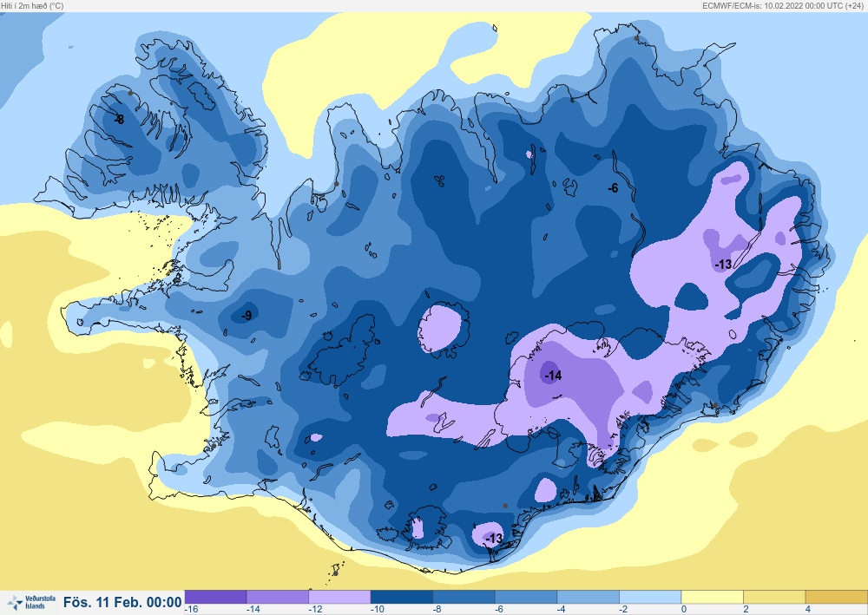868x615 pixels.
Task: Click the -14 temperature label on the map
Action: [x=553, y=376]
